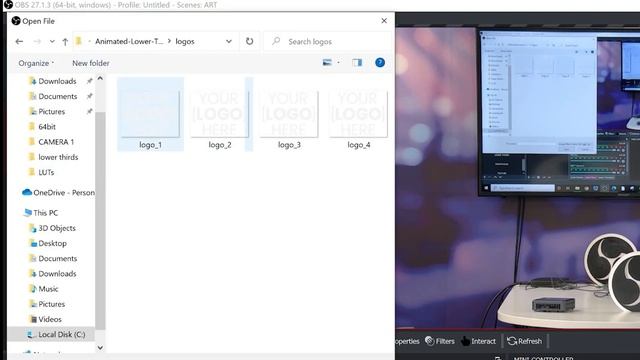640x360 pixels.
Task: Close the Open File dialog
Action: (x=384, y=21)
